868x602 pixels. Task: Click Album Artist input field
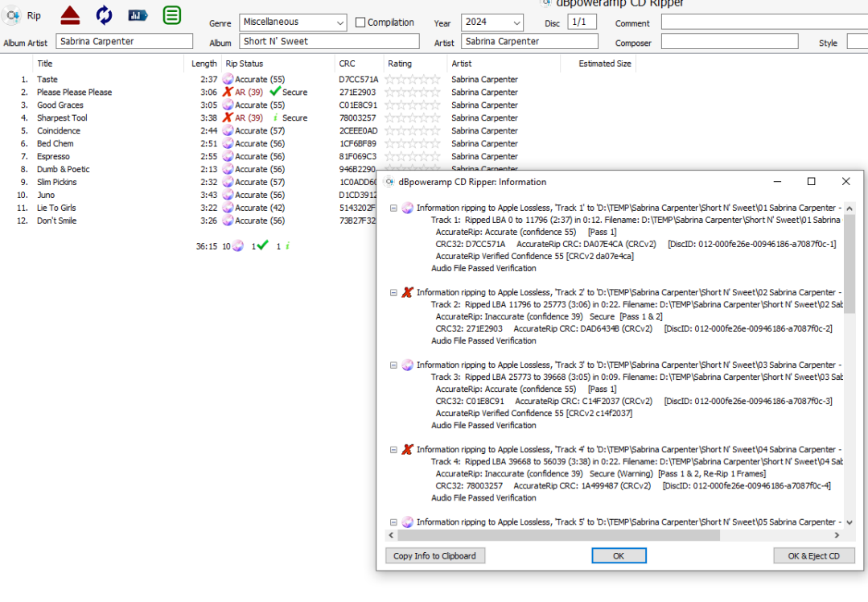pos(125,42)
